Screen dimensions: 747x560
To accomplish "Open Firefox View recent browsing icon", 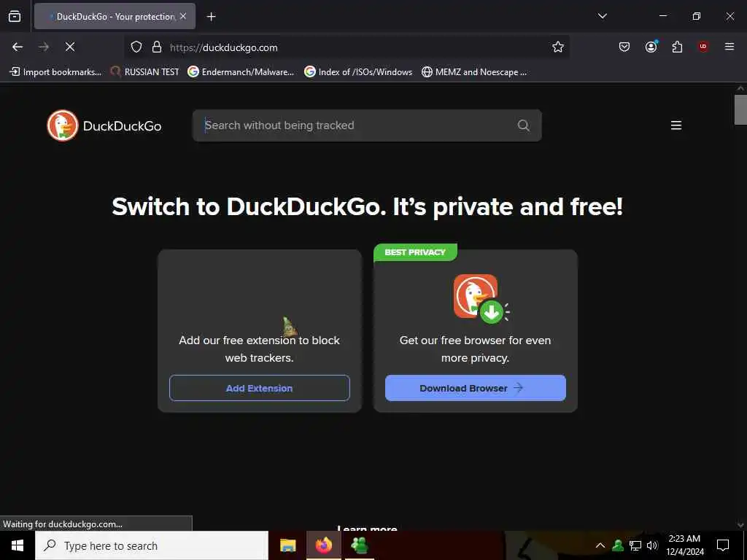I will coord(15,16).
